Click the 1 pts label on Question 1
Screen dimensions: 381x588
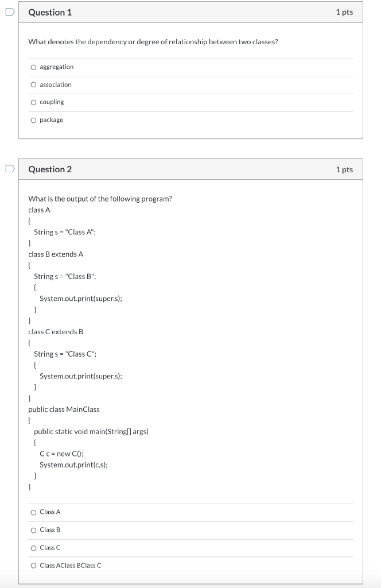click(x=346, y=12)
